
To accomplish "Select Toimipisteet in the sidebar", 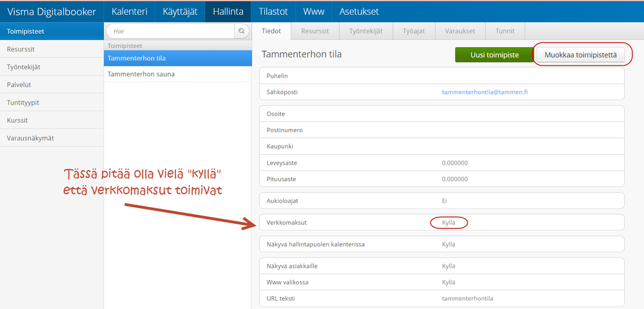I will [x=52, y=31].
